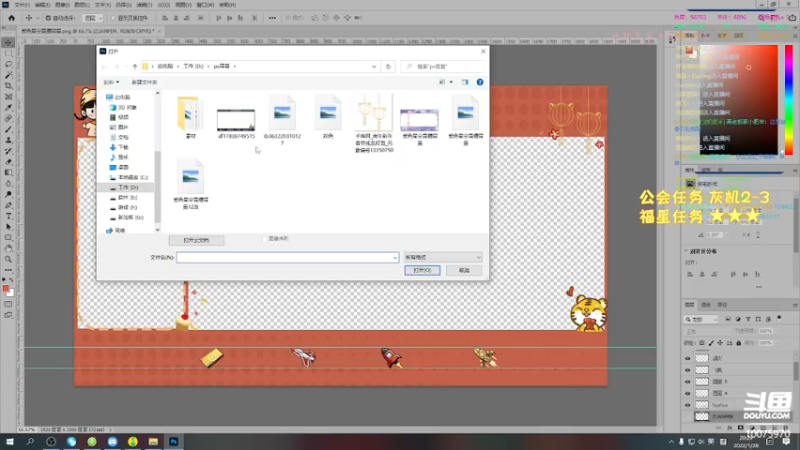Image resolution: width=800 pixels, height=450 pixels.
Task: Click 新建文件夹 new folder button
Action: (144, 82)
